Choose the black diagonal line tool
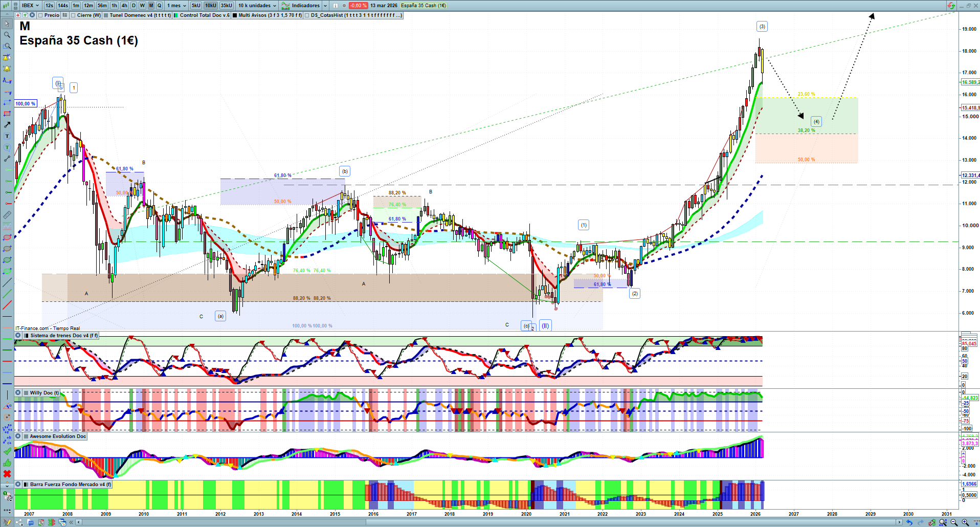The height and width of the screenshot is (527, 980). (x=7, y=282)
